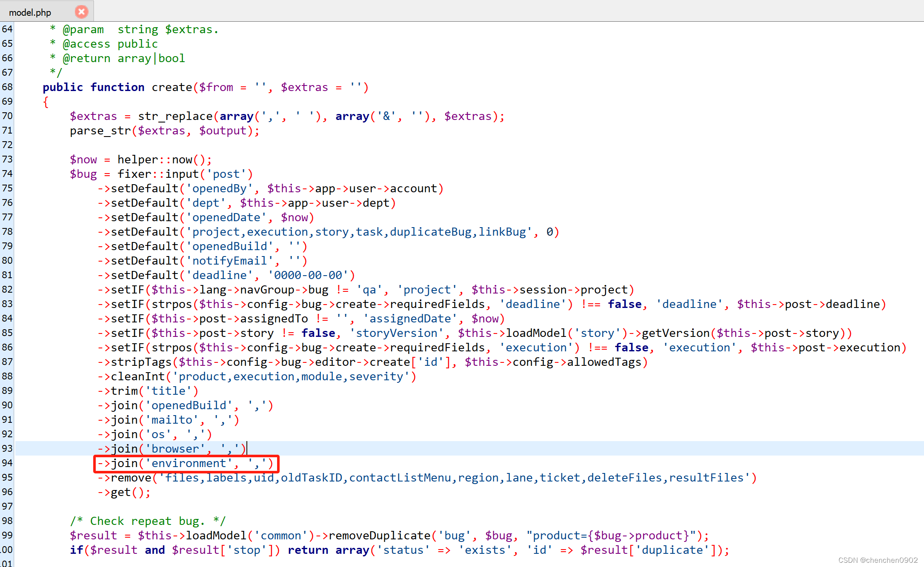The width and height of the screenshot is (924, 567).
Task: Close the model.php tab
Action: pyautogui.click(x=81, y=12)
